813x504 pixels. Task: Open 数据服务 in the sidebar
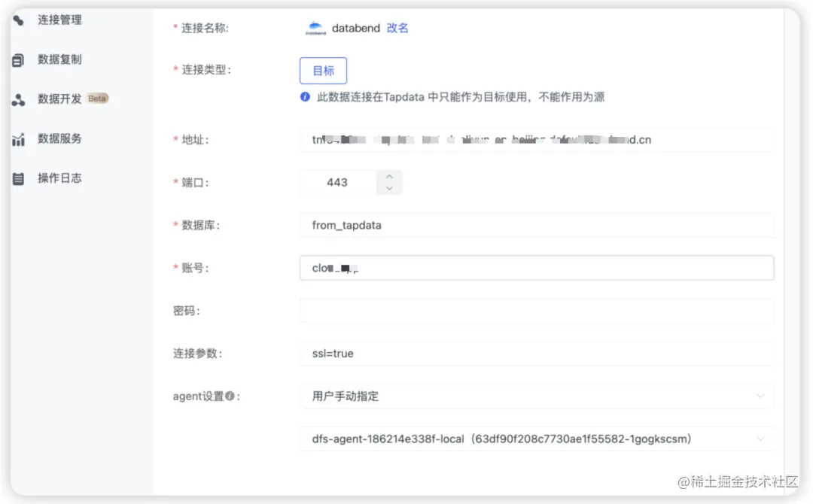(59, 138)
